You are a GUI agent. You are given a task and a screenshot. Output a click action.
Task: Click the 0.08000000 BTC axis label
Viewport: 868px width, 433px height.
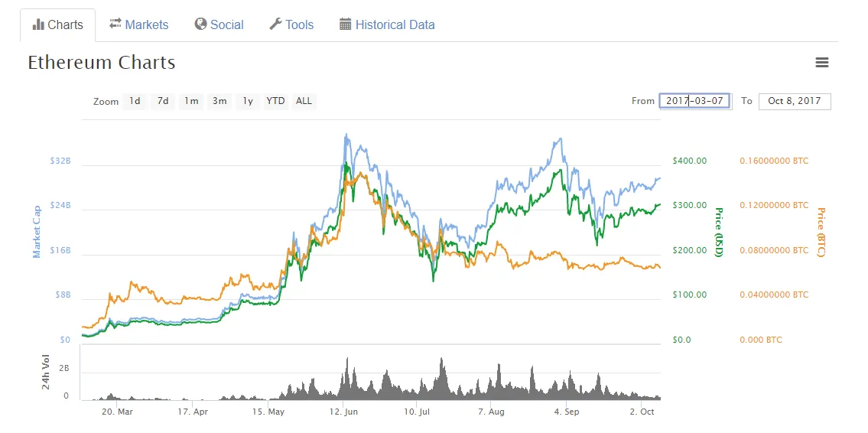(774, 250)
